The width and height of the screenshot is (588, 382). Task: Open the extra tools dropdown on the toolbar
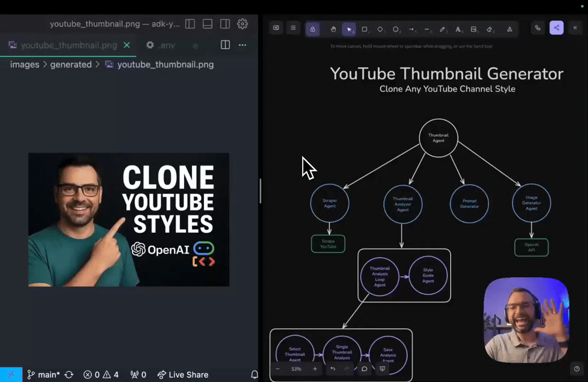tap(510, 29)
